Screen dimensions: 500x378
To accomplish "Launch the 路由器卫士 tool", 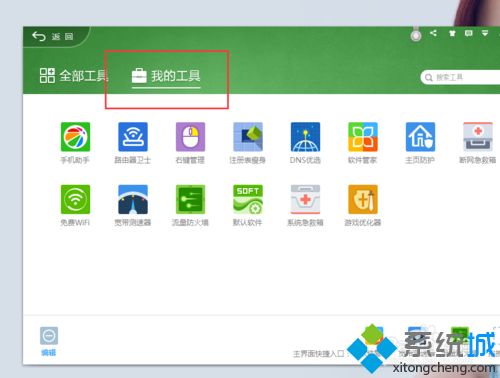I will pos(133,137).
